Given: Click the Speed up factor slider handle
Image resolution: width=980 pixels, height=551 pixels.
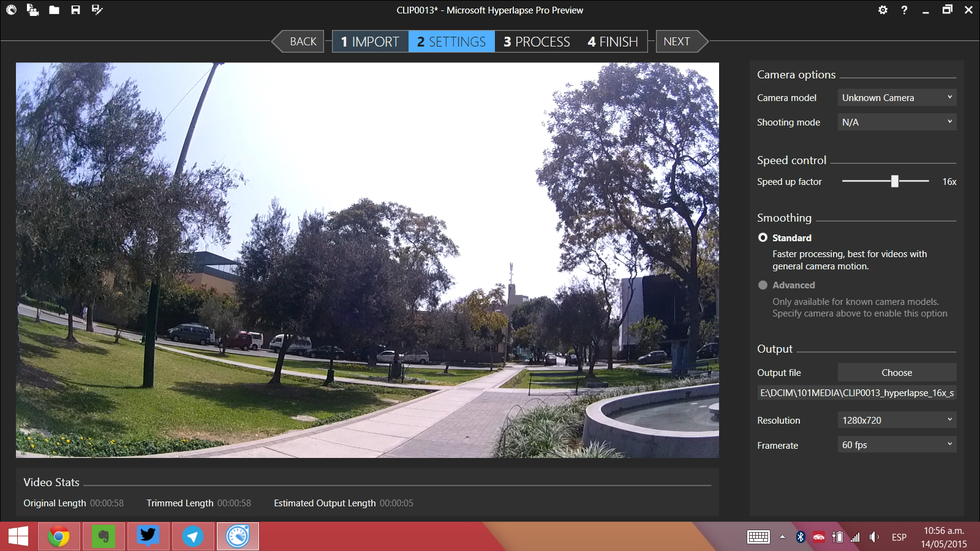Looking at the screenshot, I should [895, 181].
